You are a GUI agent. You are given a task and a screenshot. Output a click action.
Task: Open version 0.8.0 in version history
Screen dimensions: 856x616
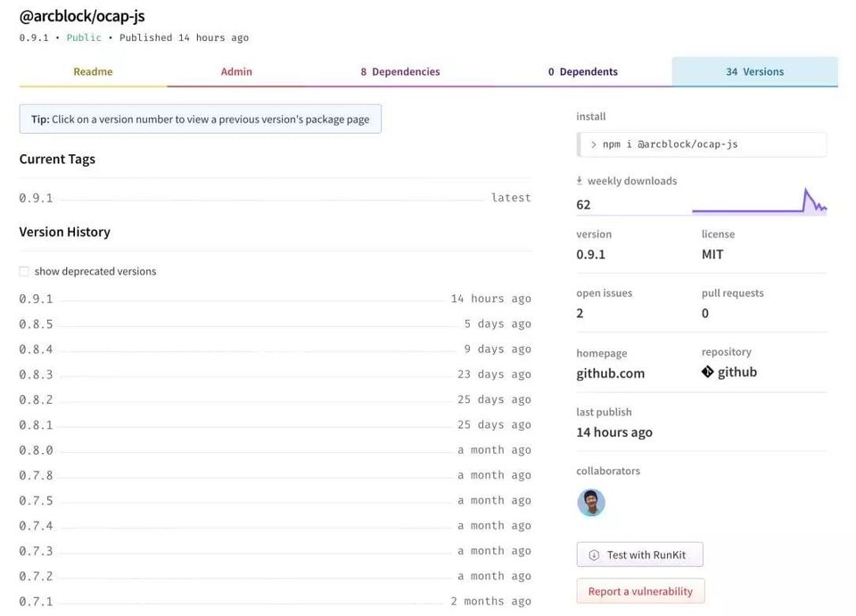coord(37,450)
